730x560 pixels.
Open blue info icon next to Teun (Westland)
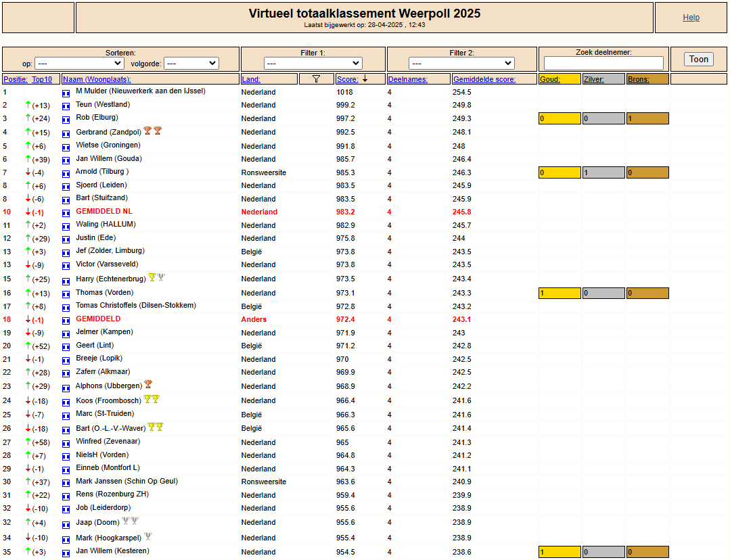(66, 107)
